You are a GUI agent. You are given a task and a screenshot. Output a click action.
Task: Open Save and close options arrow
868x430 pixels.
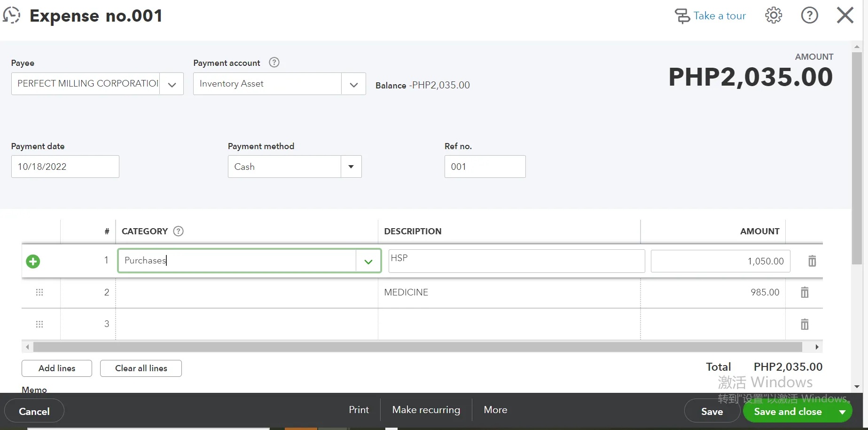click(x=842, y=412)
